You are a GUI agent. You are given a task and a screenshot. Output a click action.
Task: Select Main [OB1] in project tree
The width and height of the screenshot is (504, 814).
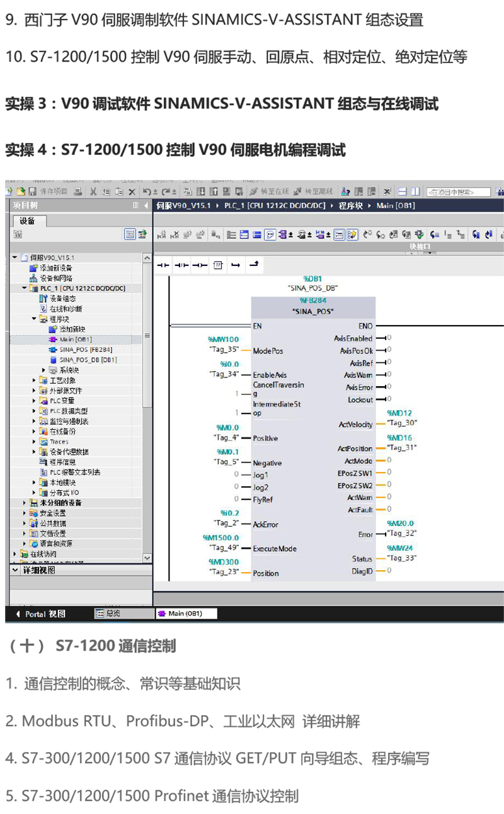click(x=70, y=339)
